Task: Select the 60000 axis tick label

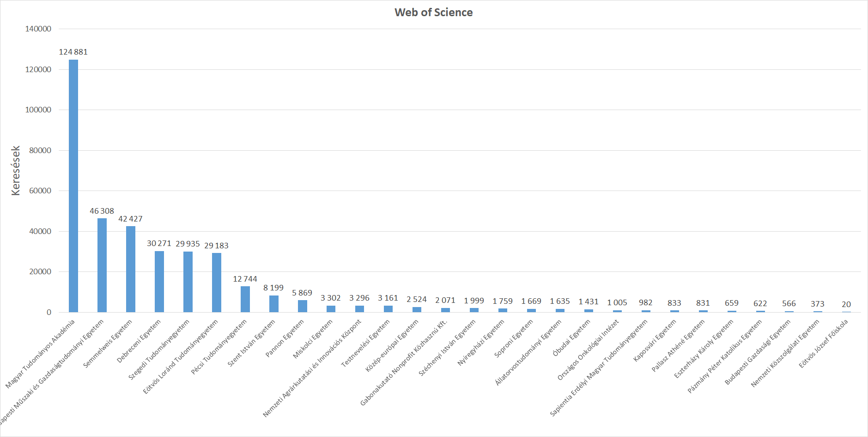Action: point(40,191)
